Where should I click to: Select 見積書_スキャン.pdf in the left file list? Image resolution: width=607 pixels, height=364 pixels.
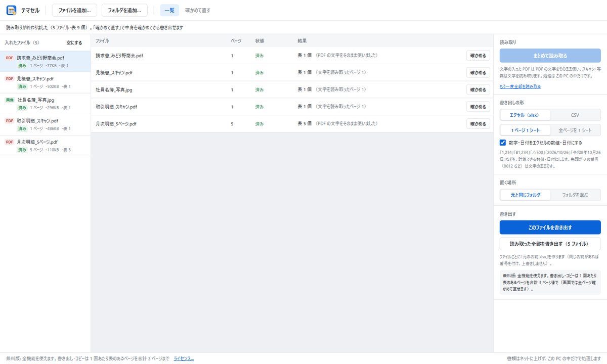pyautogui.click(x=46, y=83)
